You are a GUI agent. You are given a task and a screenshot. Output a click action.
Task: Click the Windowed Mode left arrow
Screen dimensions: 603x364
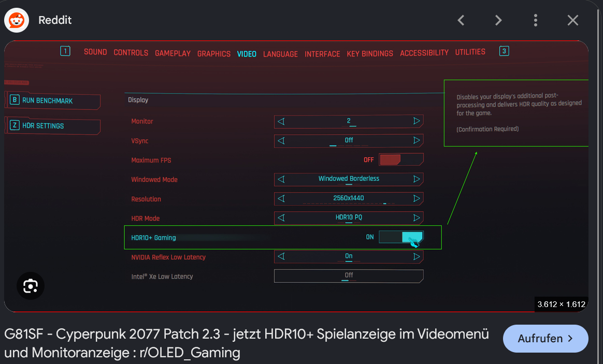tap(281, 179)
